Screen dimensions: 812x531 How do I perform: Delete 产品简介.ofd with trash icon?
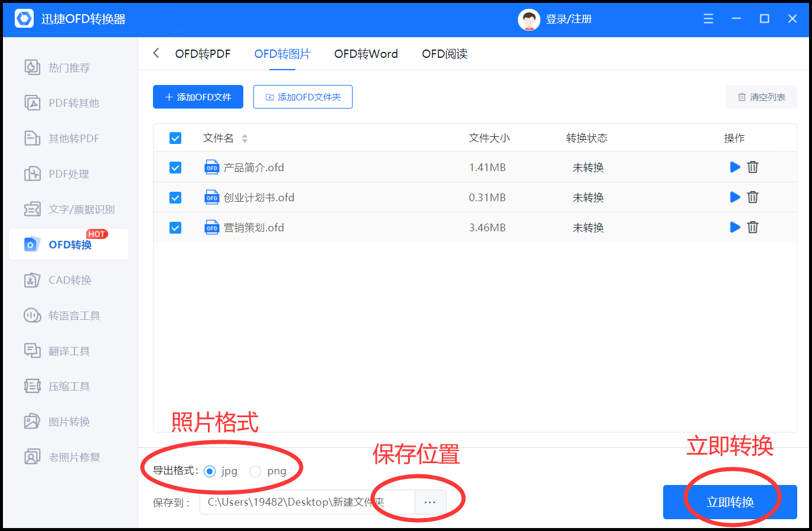click(x=752, y=167)
